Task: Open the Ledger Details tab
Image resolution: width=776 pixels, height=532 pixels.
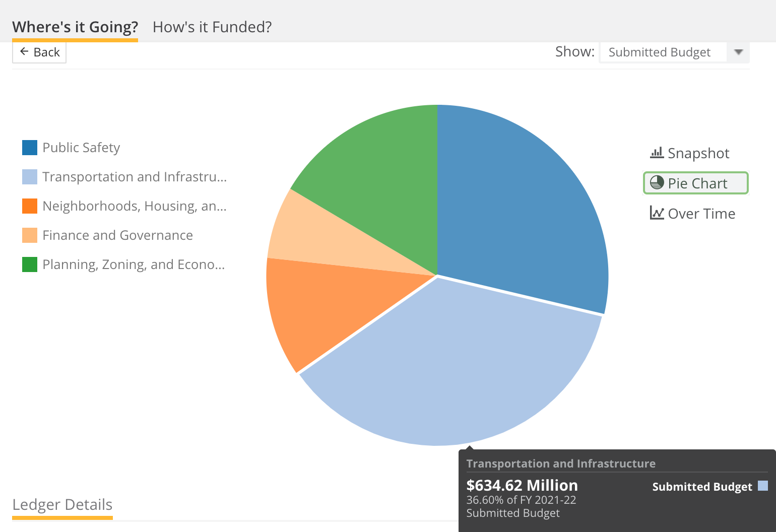Action: [x=62, y=505]
